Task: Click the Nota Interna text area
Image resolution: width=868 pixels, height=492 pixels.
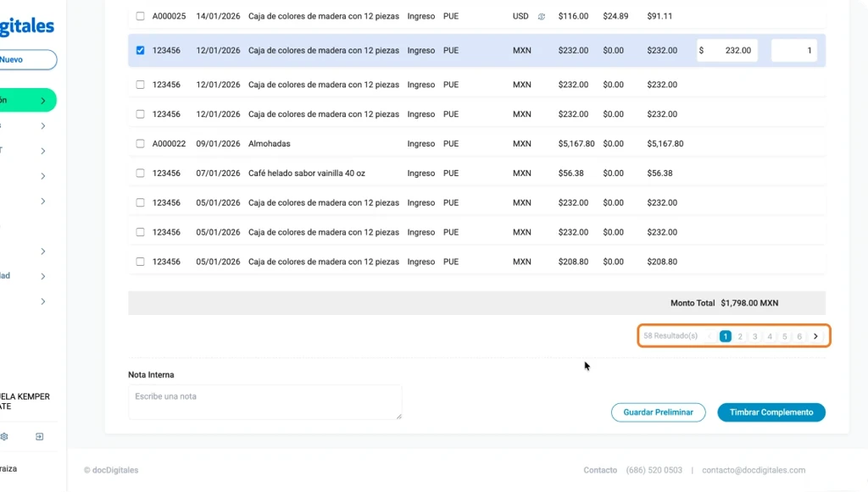Action: (264, 401)
